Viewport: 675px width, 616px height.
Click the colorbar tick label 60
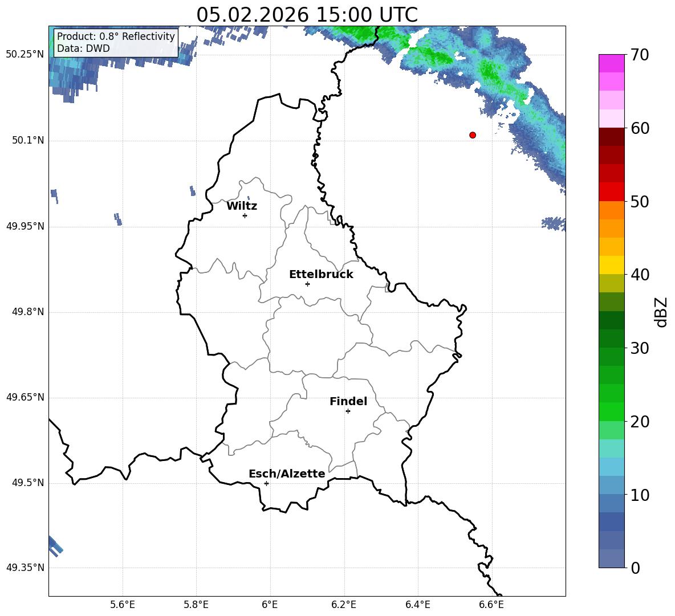639,128
